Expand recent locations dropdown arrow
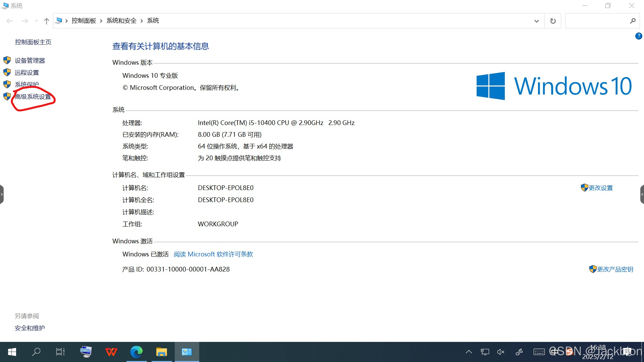Image resolution: width=644 pixels, height=362 pixels. point(36,21)
